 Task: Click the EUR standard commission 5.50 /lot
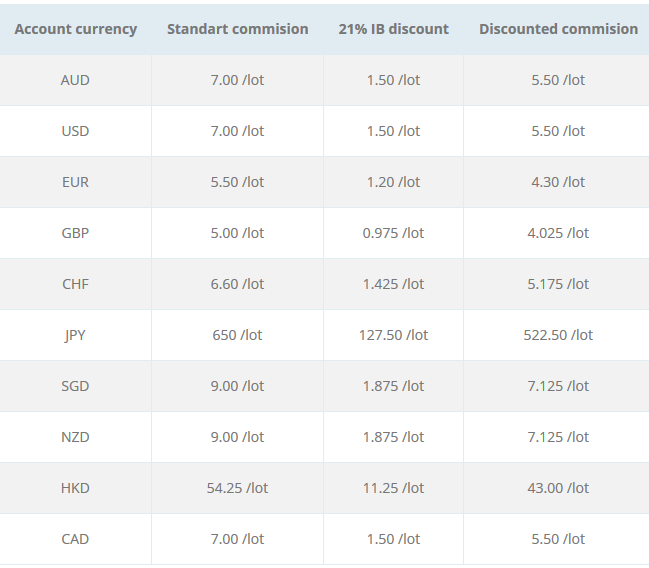coord(238,182)
